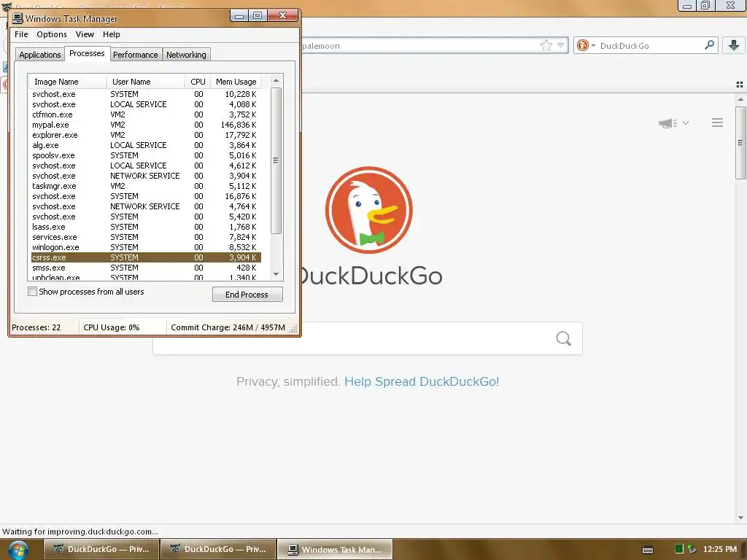The height and width of the screenshot is (560, 747).
Task: Select the taskmgr.exe process row
Action: click(146, 186)
